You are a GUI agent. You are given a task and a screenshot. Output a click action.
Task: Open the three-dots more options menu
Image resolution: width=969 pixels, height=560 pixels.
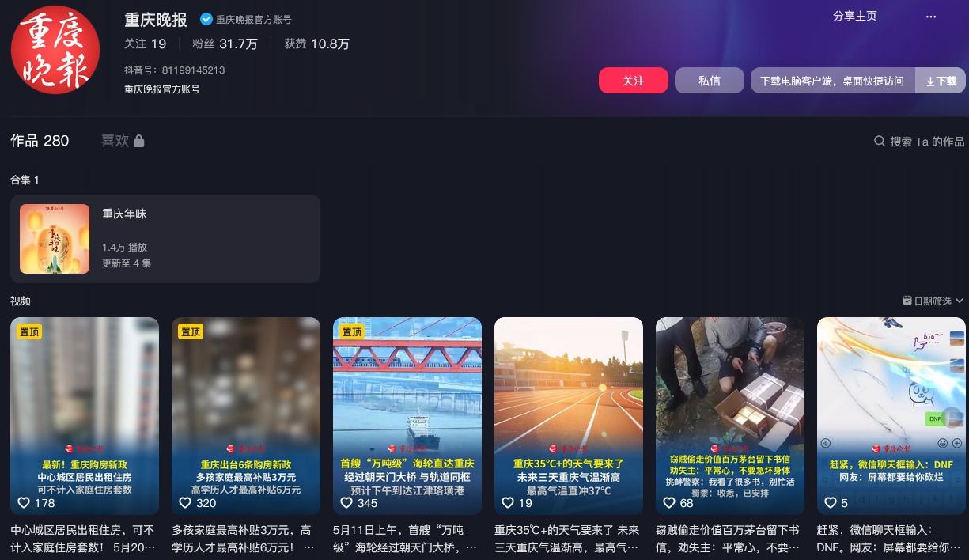click(931, 17)
